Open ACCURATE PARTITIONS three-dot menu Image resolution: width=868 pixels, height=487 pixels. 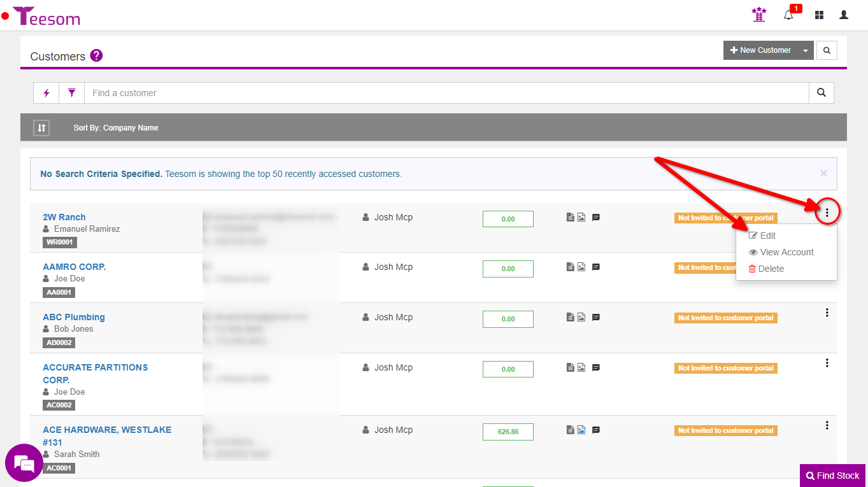coord(827,363)
